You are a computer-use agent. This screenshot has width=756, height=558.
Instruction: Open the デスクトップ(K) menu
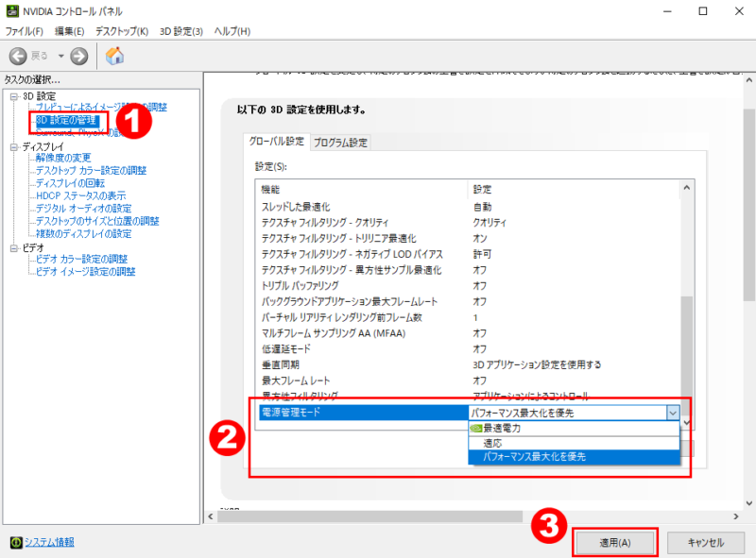pos(122,31)
